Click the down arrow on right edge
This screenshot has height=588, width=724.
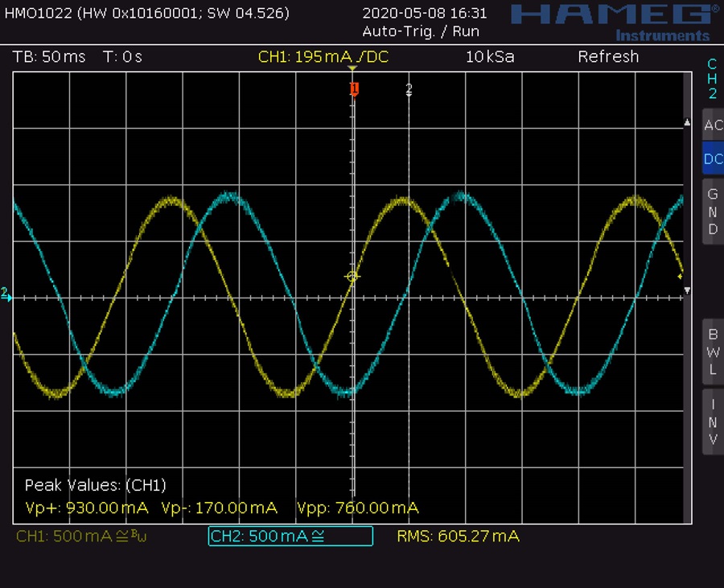pyautogui.click(x=686, y=290)
